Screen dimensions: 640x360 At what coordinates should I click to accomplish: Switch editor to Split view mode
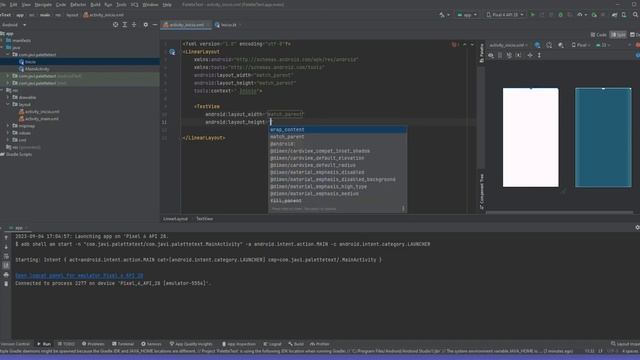click(x=618, y=35)
